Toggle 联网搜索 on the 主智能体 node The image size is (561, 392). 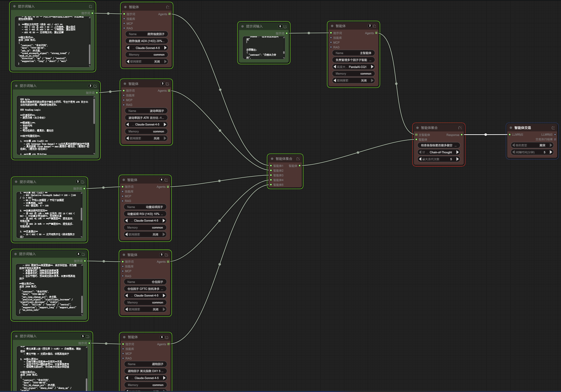pyautogui.click(x=353, y=81)
